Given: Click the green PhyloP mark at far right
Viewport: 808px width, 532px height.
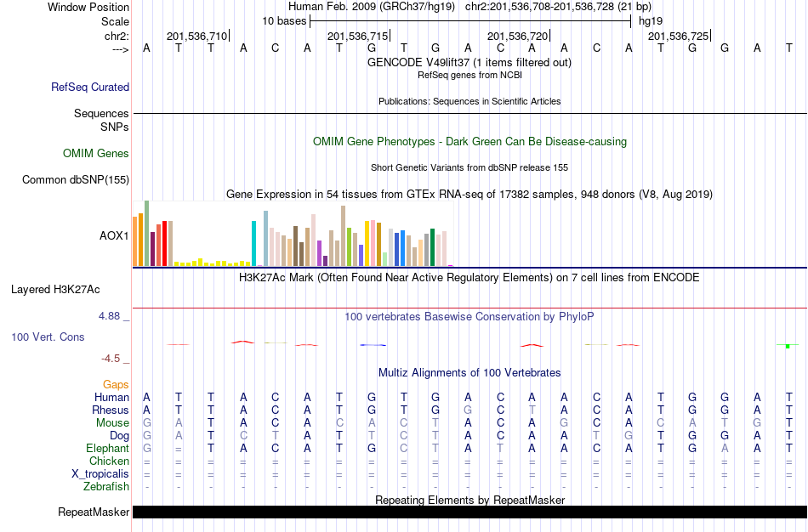Looking at the screenshot, I should [x=788, y=346].
